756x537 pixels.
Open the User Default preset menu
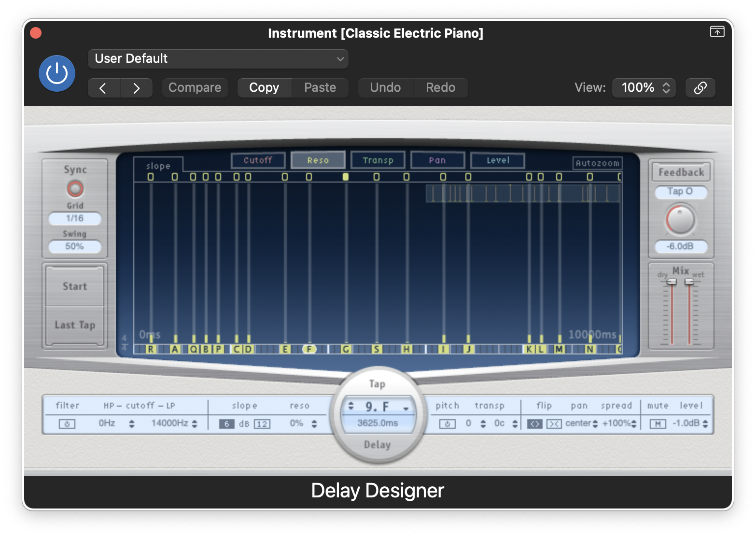coord(218,59)
